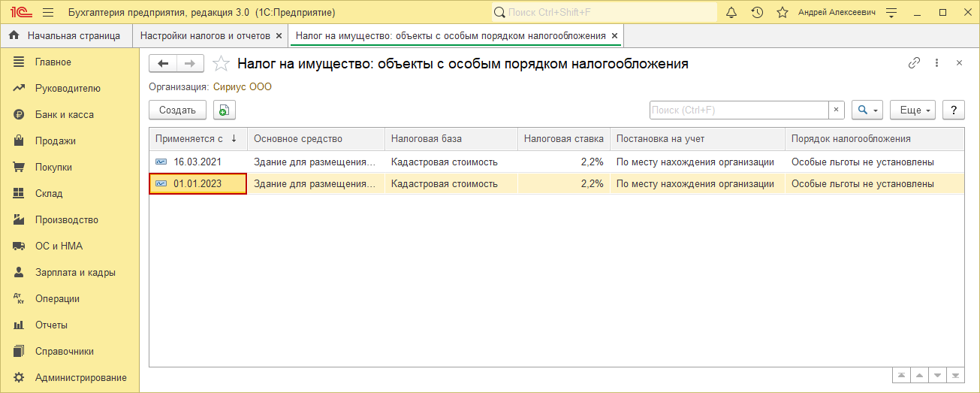Open the Справочники section
The height and width of the screenshot is (393, 980).
point(64,351)
